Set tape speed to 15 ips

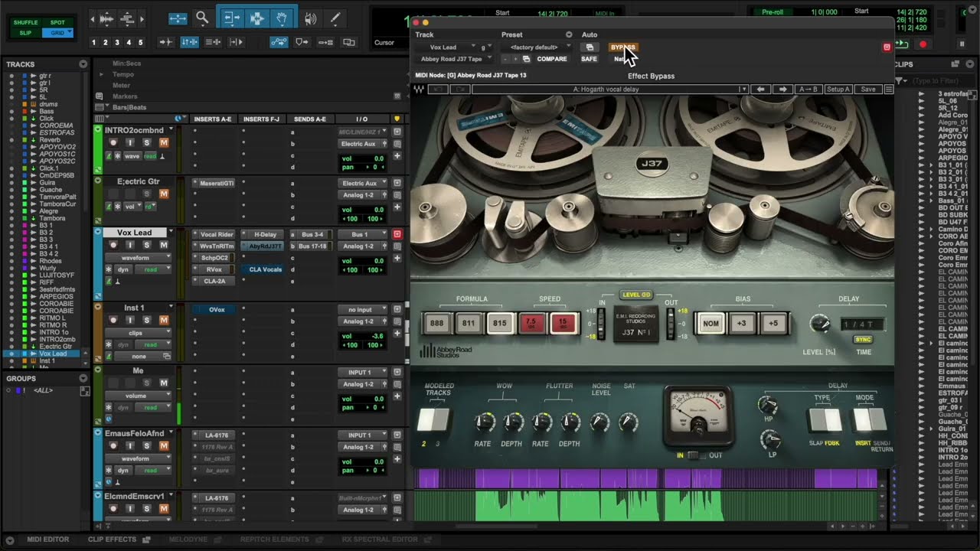coord(563,323)
